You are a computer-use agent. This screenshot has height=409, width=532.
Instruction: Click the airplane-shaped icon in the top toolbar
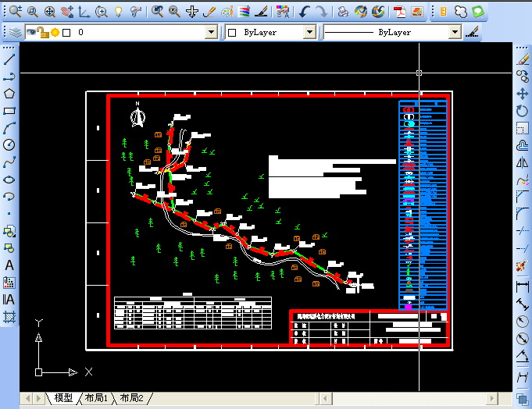point(192,12)
